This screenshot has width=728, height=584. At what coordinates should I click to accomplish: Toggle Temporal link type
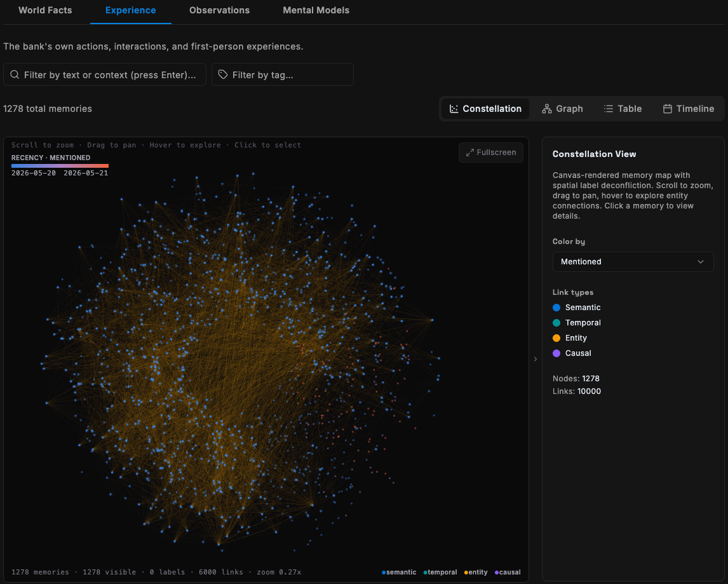tap(576, 323)
